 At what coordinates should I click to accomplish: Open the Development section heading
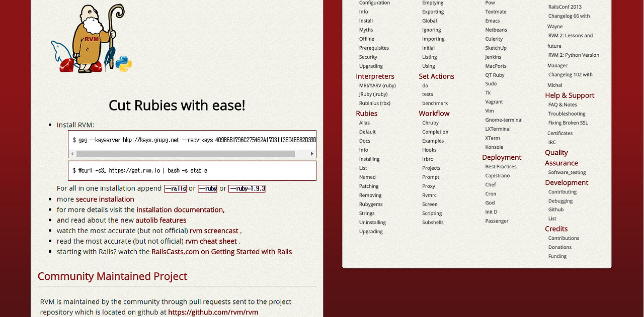click(x=567, y=183)
